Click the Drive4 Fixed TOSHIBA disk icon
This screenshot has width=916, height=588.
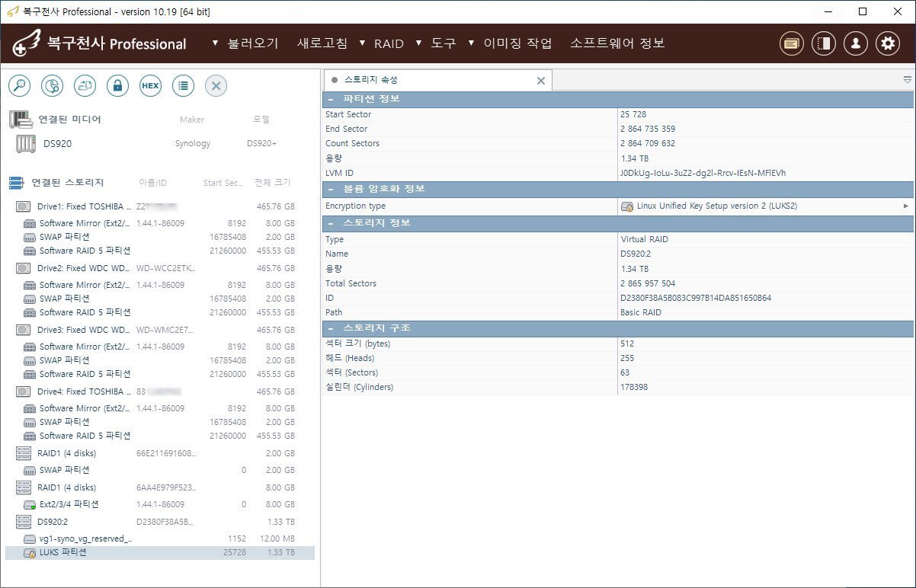point(24,391)
